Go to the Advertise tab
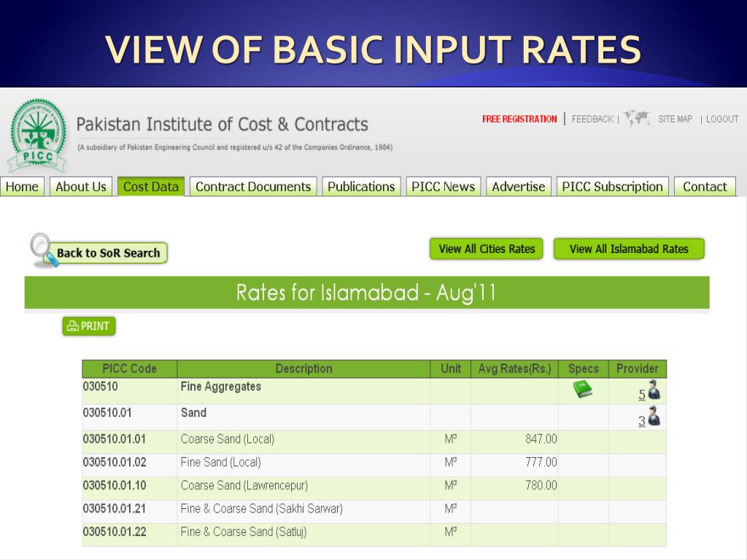Image resolution: width=747 pixels, height=560 pixels. click(x=519, y=187)
